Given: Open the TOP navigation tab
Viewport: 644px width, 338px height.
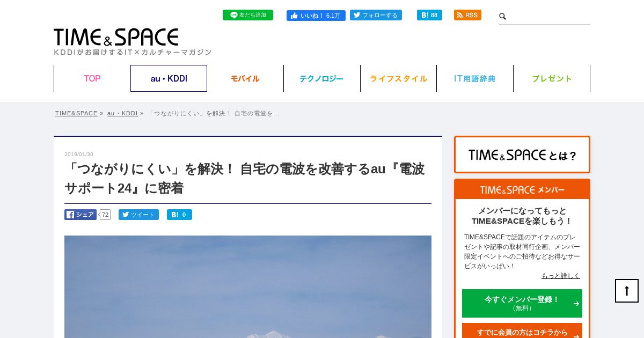Looking at the screenshot, I should point(92,78).
